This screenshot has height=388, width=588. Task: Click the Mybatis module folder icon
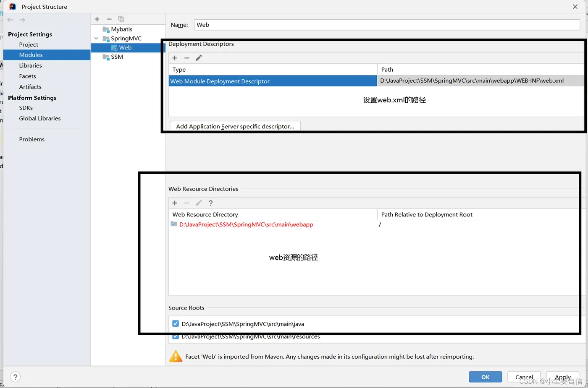tap(106, 29)
